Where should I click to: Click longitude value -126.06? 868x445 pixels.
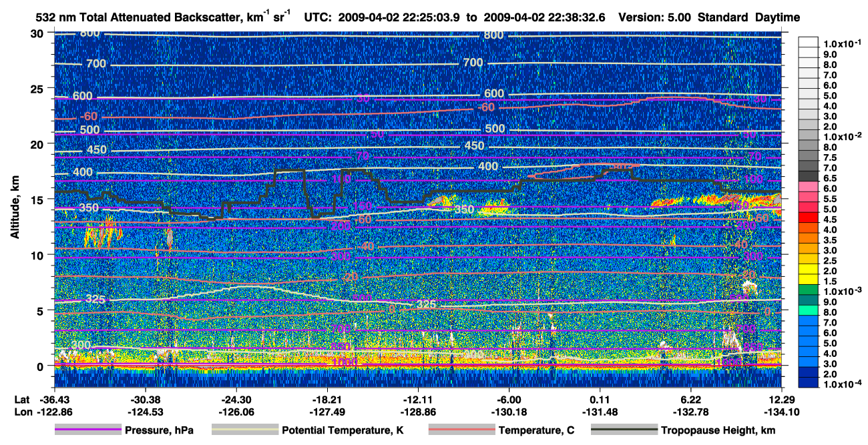click(236, 412)
